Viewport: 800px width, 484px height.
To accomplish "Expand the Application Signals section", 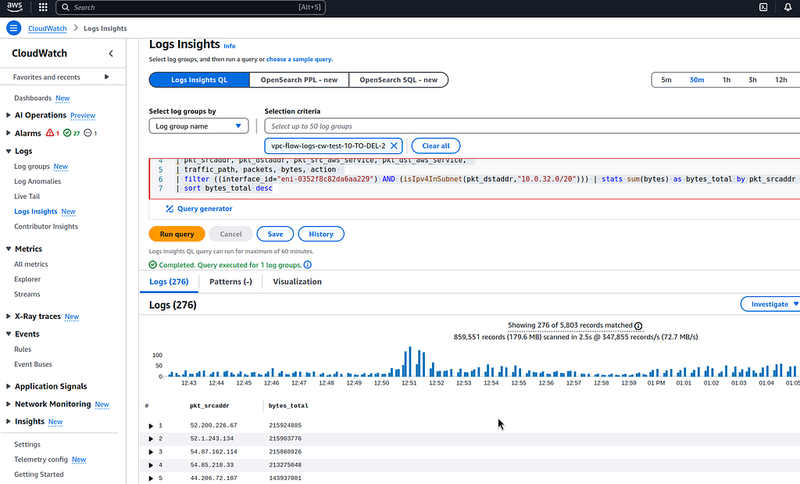I will click(x=8, y=386).
